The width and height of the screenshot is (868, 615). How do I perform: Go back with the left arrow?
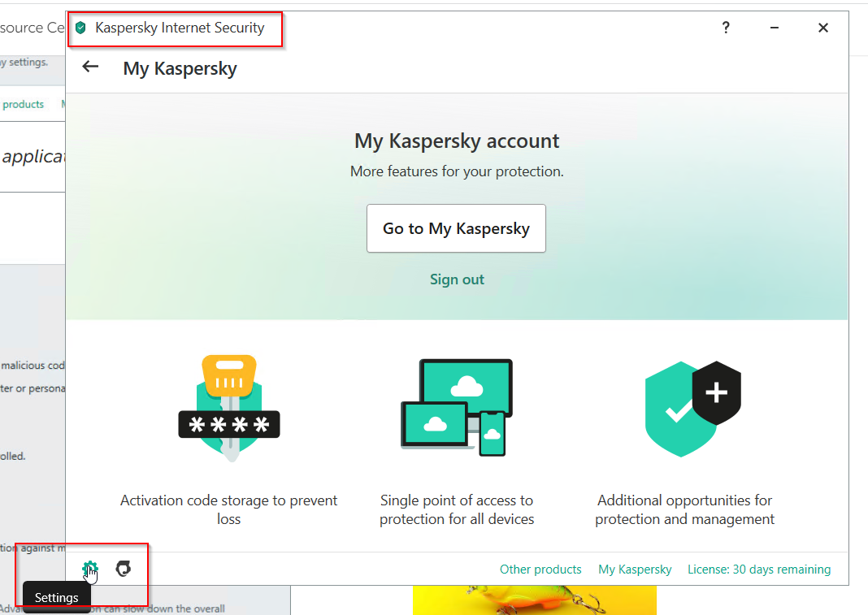coord(90,67)
